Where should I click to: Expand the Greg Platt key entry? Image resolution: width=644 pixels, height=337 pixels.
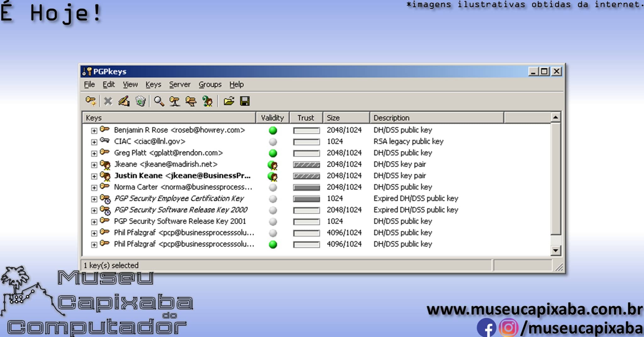(94, 153)
